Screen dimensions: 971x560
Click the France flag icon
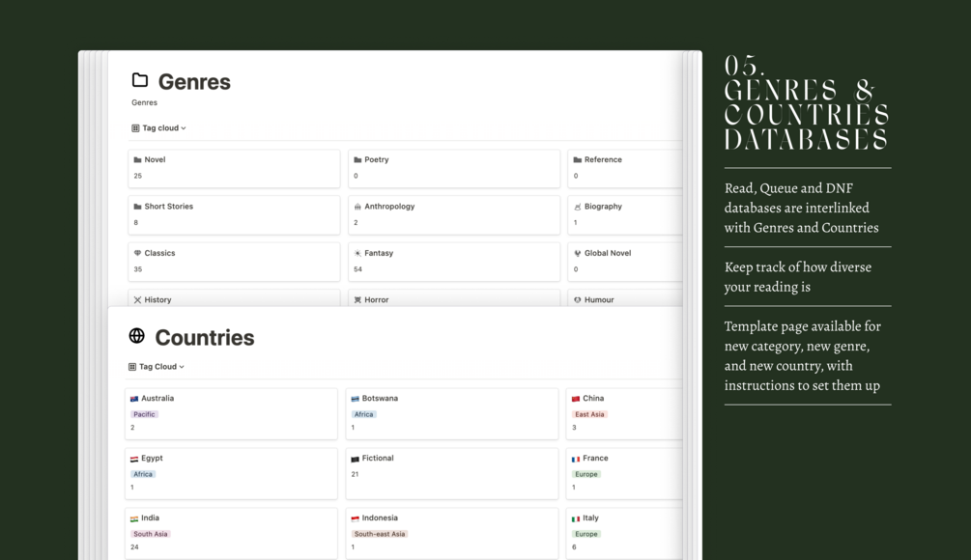[575, 460]
